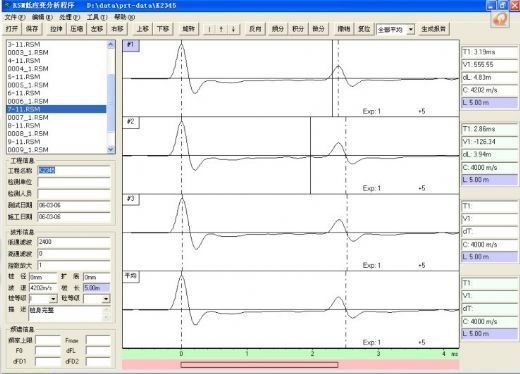Click the 积分 (Integrate) toolbar button
Screen dimensions: 520x374
tap(298, 29)
